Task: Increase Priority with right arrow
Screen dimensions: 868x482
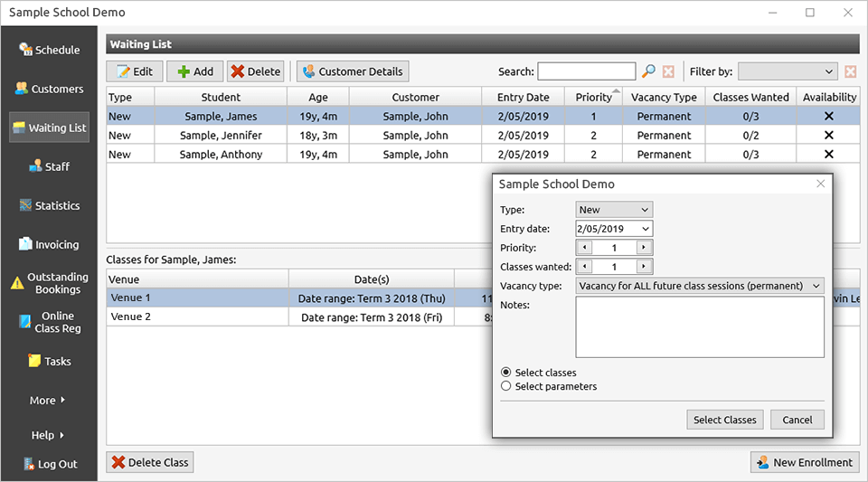Action: pyautogui.click(x=643, y=248)
